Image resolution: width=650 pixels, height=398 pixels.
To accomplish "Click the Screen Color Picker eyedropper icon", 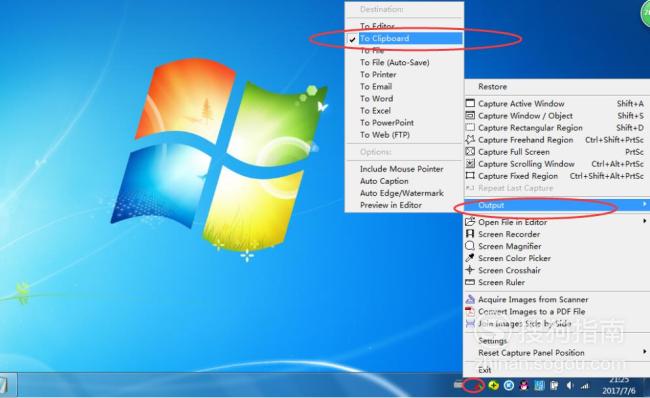I will tap(470, 258).
